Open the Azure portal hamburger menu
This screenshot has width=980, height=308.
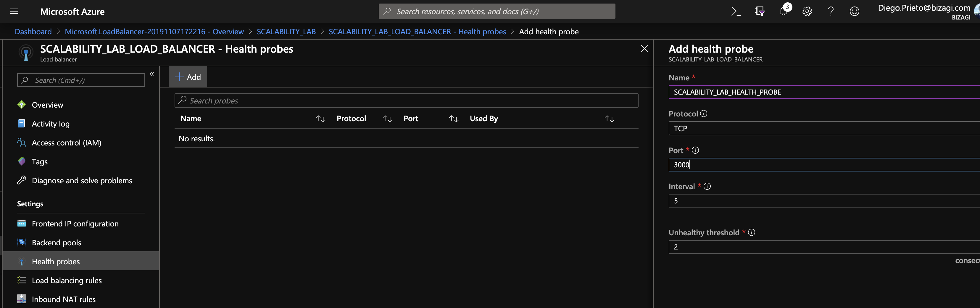(x=14, y=12)
